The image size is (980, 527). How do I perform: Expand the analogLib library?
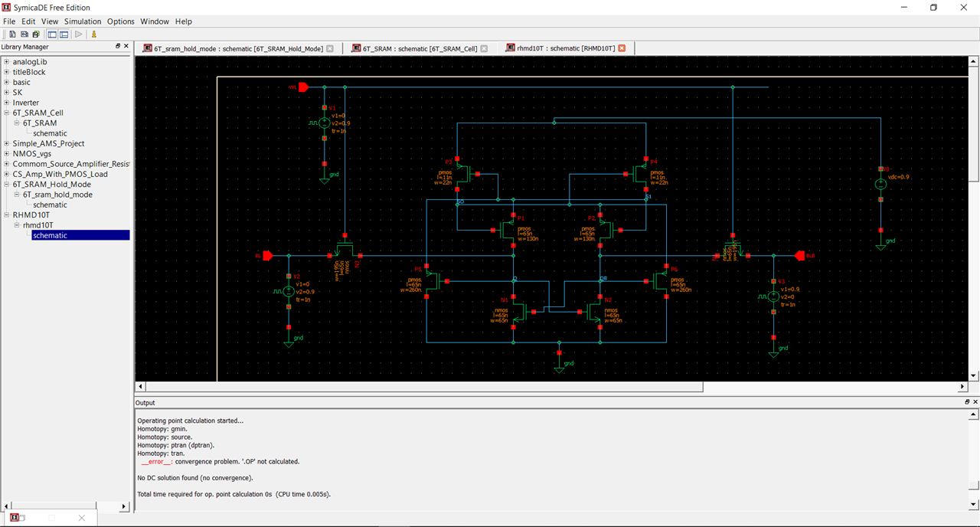6,61
